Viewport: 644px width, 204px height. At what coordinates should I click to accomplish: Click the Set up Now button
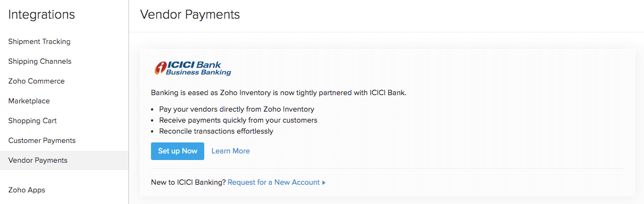coord(177,151)
